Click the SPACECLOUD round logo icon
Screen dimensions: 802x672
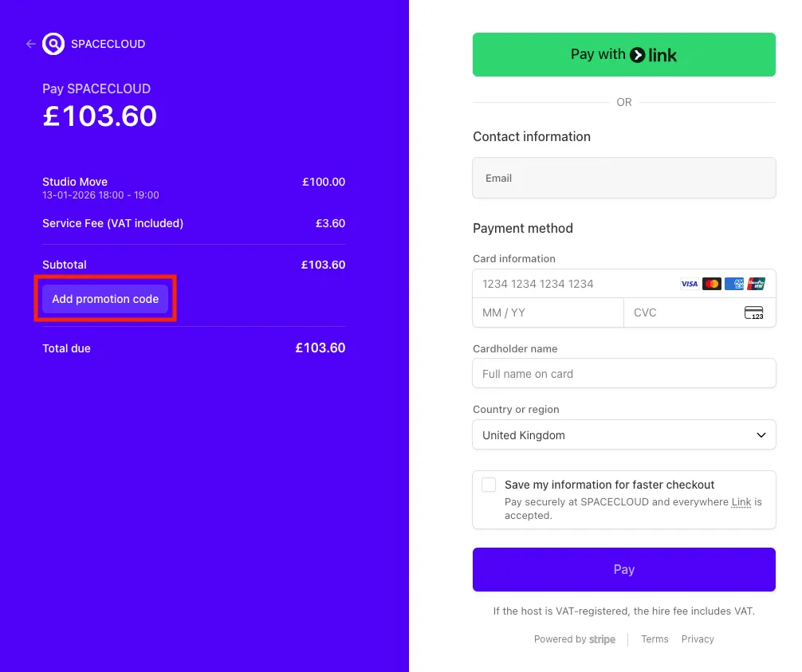(53, 44)
